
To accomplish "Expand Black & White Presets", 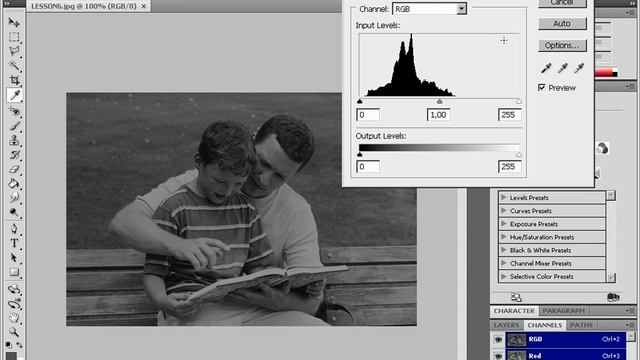I will tap(504, 250).
